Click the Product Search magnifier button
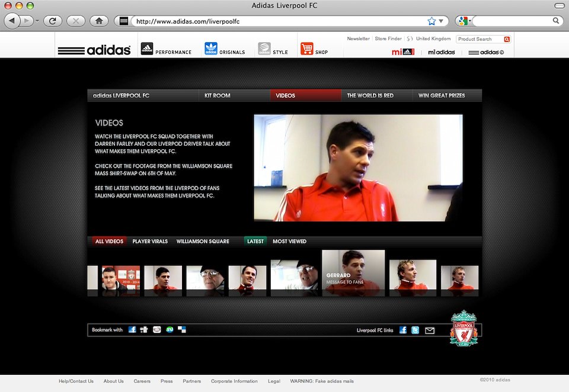This screenshot has height=392, width=569. pyautogui.click(x=507, y=39)
